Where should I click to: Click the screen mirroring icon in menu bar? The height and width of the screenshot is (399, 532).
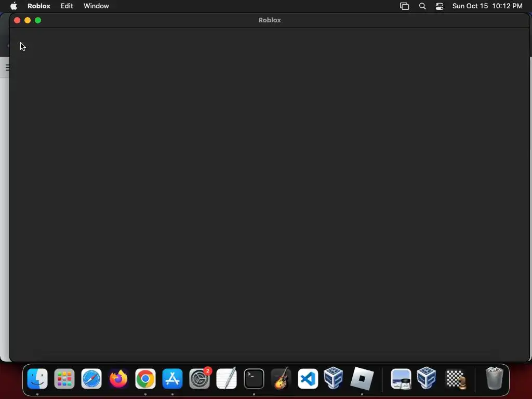[x=404, y=6]
